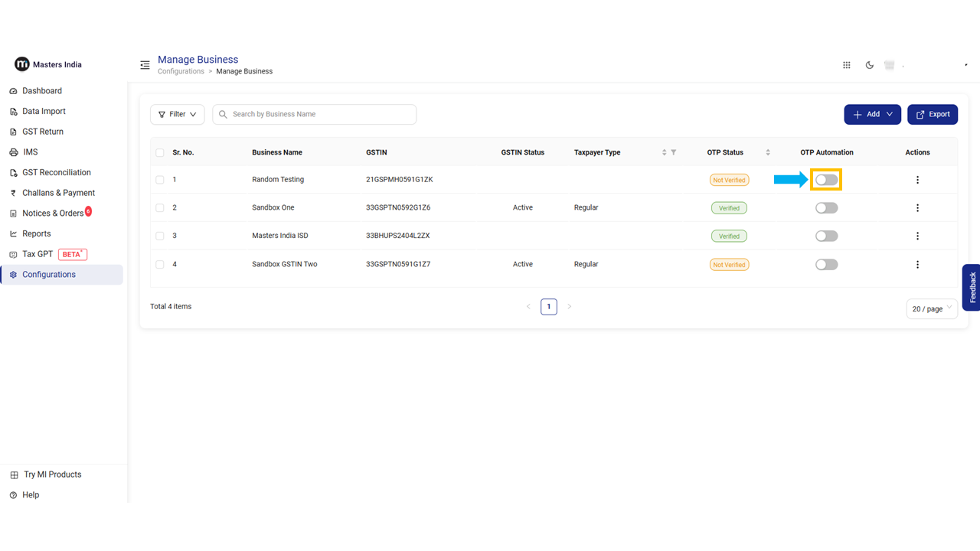Screen dimensions: 980x551
Task: Export the business list
Action: (932, 114)
